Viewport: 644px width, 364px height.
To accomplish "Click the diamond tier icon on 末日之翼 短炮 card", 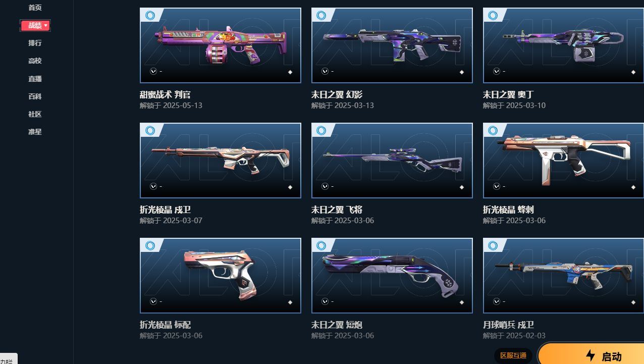I will click(x=462, y=302).
